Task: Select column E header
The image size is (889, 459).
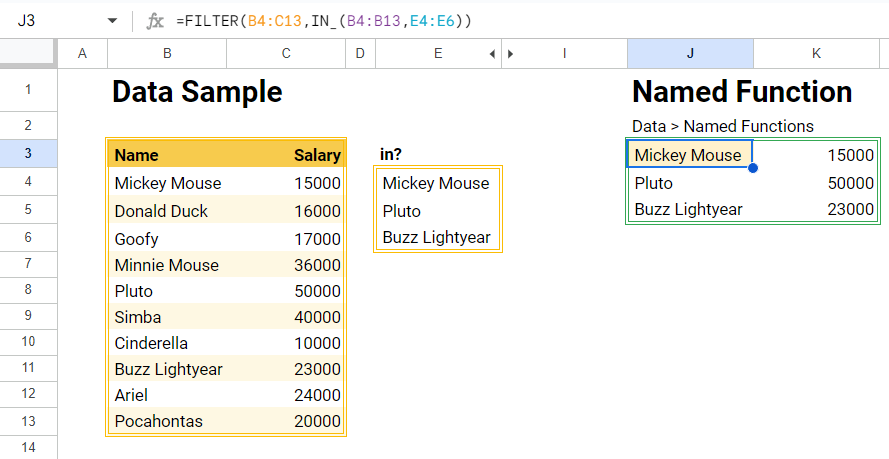Action: [x=438, y=54]
